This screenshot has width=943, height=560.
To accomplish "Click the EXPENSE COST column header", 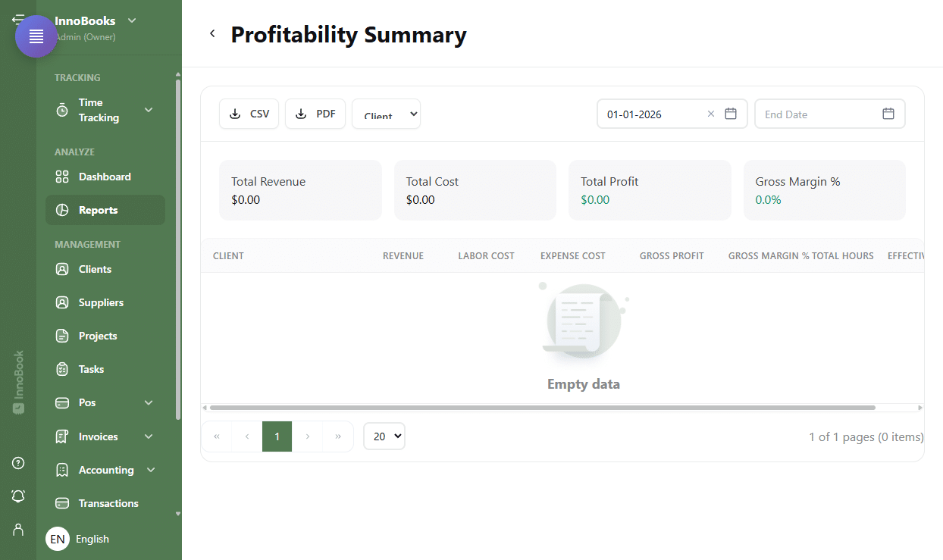I will pyautogui.click(x=573, y=256).
